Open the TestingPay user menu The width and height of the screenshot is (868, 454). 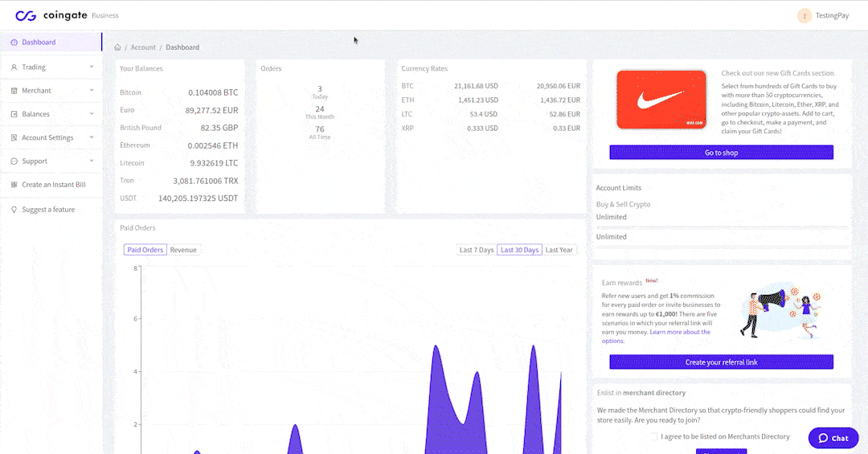click(x=823, y=15)
